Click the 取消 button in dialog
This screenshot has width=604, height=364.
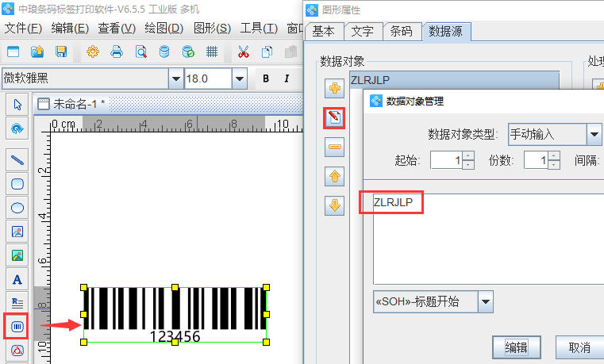pyautogui.click(x=579, y=347)
